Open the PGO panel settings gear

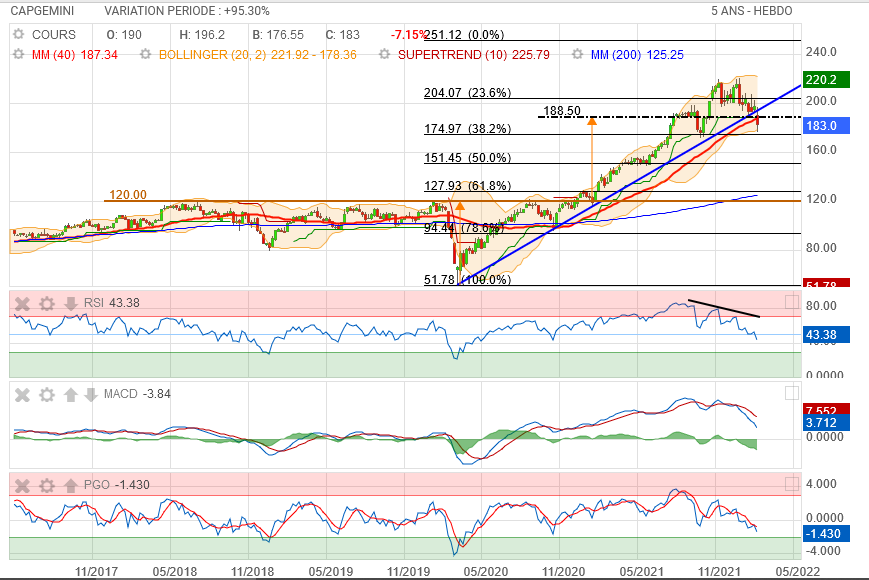[47, 485]
